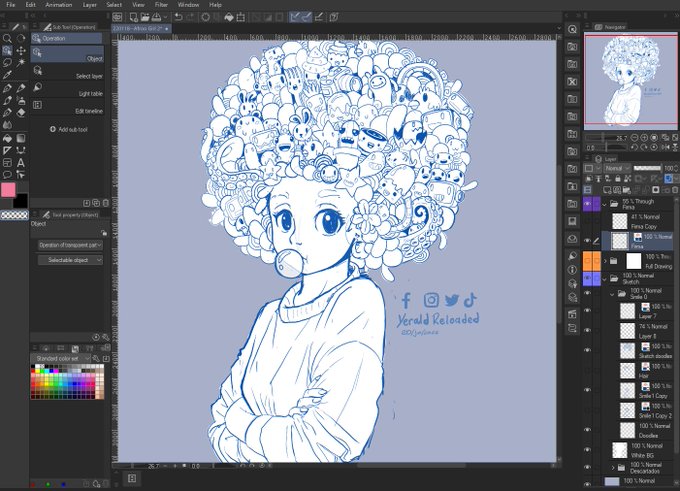Click the pink main color swatch
Viewport: 680px width, 491px height.
(8, 190)
